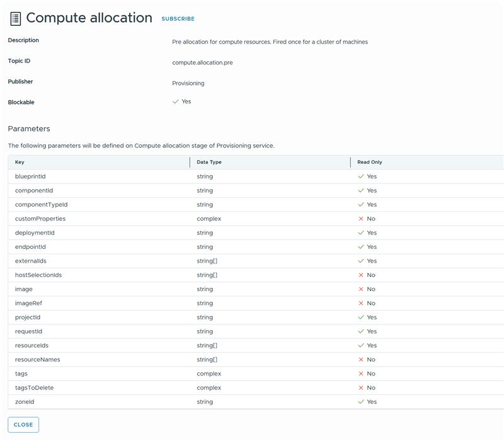This screenshot has height=441, width=504.
Task: Click the tags complex data type cell
Action: tap(209, 374)
